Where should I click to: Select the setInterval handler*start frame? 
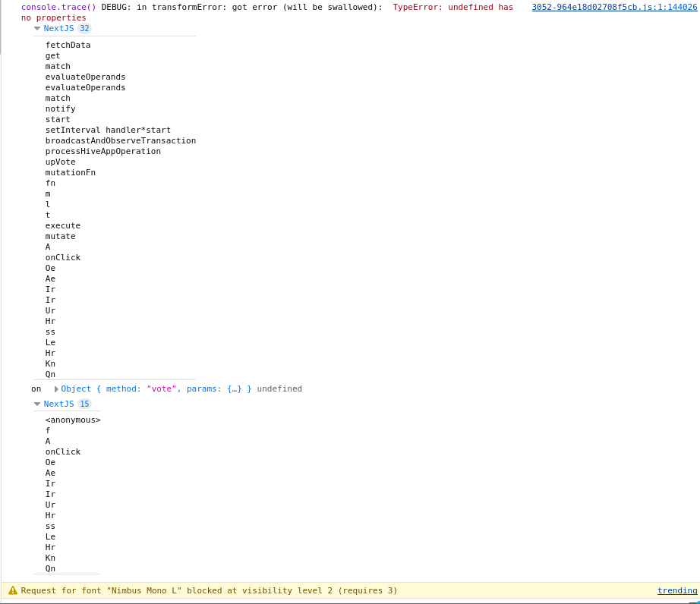click(x=108, y=130)
